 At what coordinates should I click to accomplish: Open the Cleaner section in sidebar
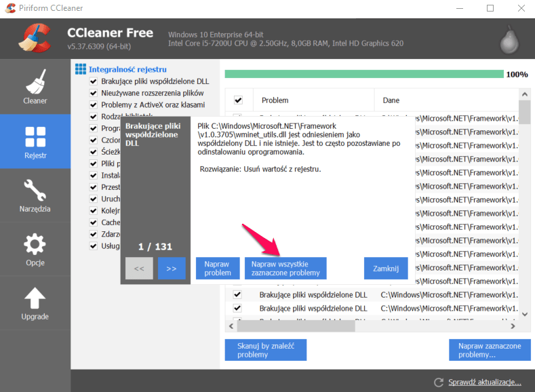coord(35,87)
